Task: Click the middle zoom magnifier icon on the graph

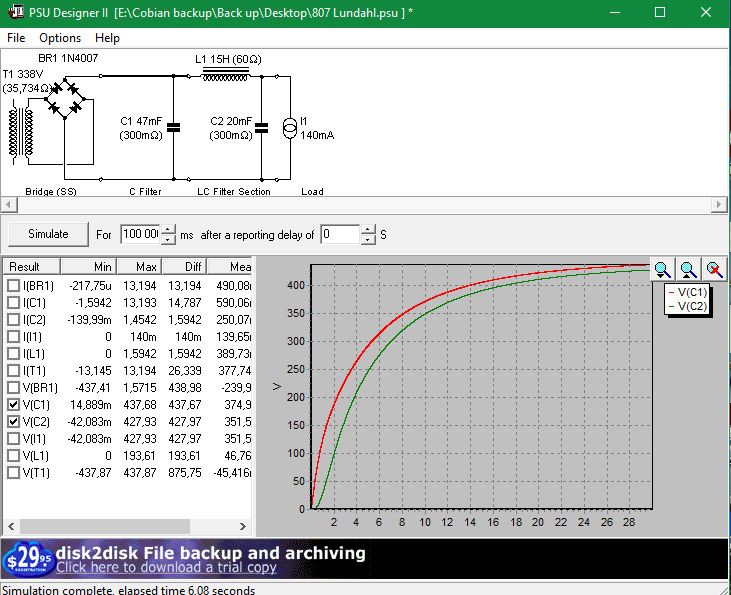Action: [x=688, y=270]
